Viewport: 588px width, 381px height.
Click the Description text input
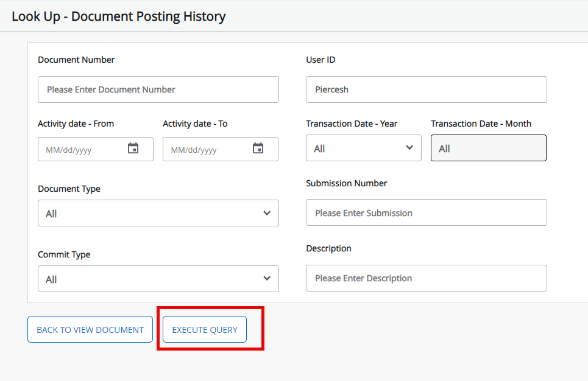pos(426,278)
